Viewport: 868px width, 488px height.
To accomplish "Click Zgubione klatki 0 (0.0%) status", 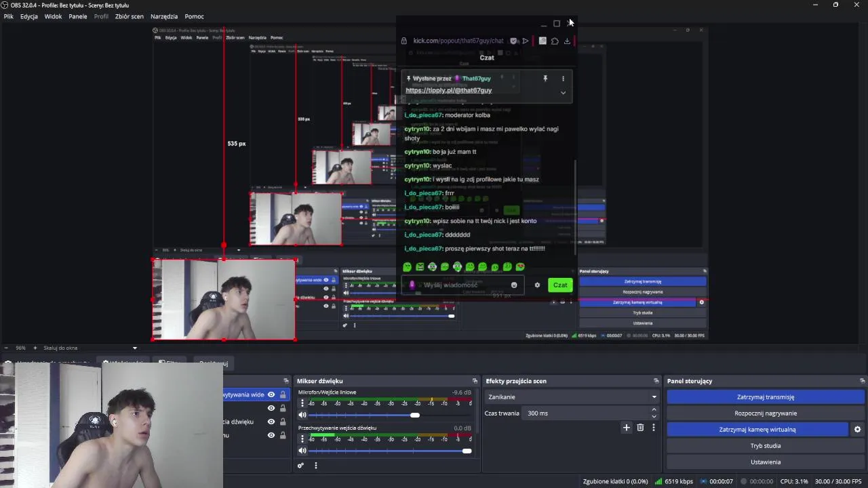I will coord(615,481).
